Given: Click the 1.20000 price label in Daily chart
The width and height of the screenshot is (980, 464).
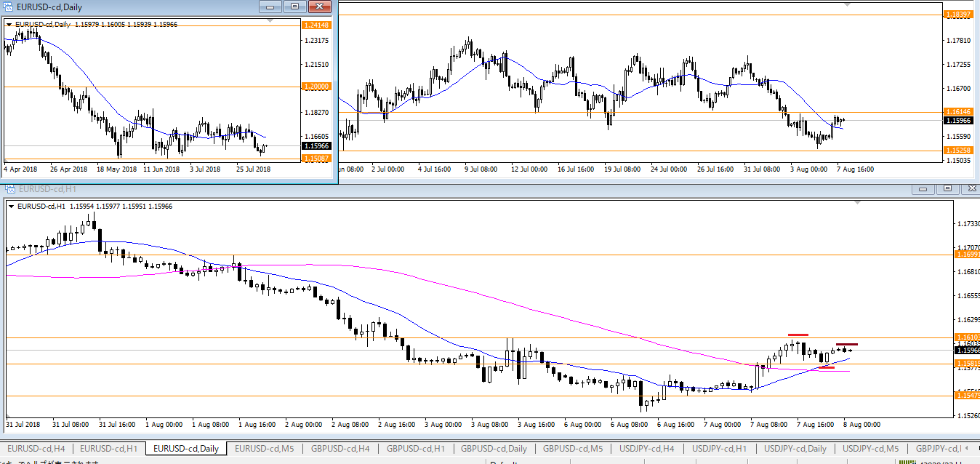Looking at the screenshot, I should 316,86.
